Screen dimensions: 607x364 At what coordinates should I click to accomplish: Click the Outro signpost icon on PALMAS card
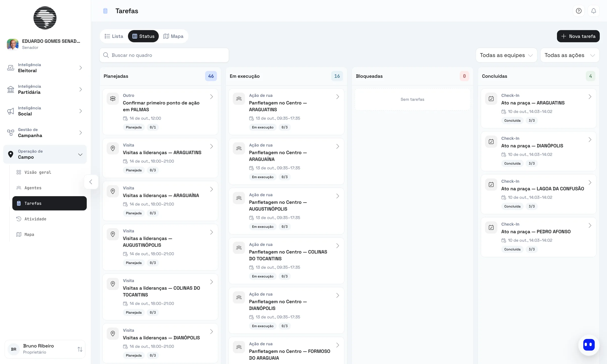113,99
